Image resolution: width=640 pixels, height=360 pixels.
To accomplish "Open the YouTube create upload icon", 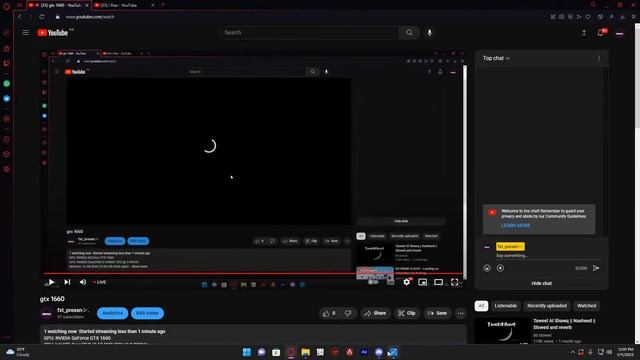I will tap(584, 33).
